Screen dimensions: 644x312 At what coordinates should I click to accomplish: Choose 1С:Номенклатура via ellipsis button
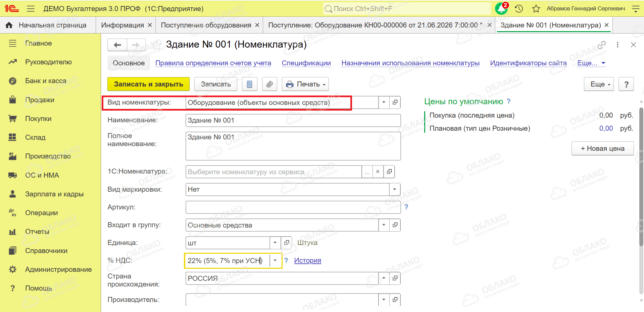coord(367,172)
